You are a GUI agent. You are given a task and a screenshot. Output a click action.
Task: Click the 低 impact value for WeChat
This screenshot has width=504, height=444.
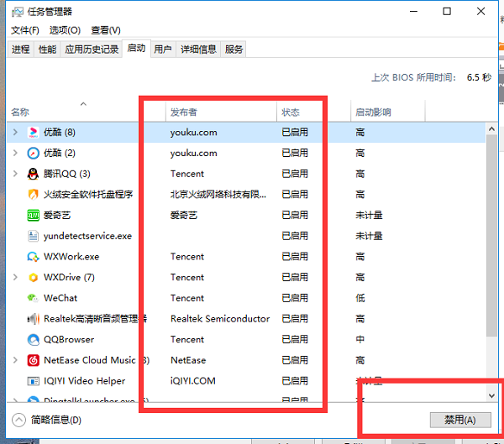[x=360, y=298]
